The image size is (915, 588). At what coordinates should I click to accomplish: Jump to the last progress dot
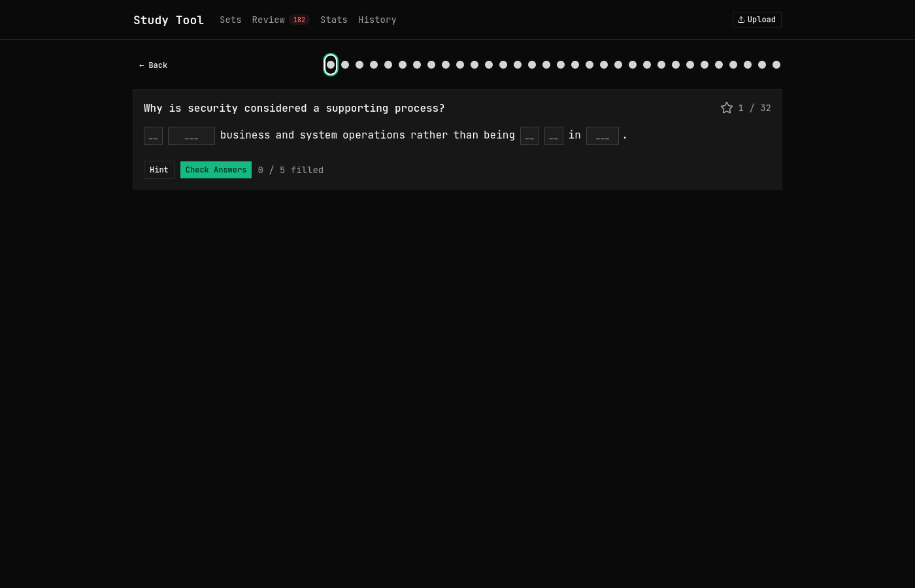pyautogui.click(x=776, y=65)
